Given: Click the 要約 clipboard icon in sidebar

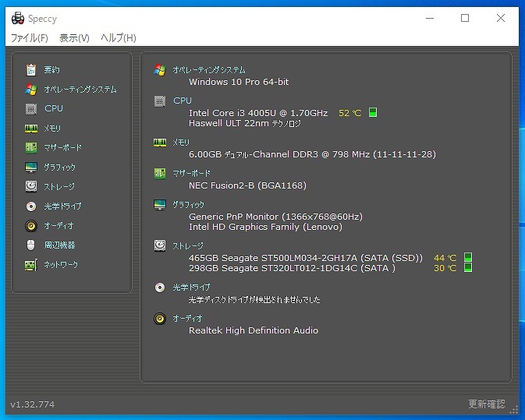Looking at the screenshot, I should point(31,69).
